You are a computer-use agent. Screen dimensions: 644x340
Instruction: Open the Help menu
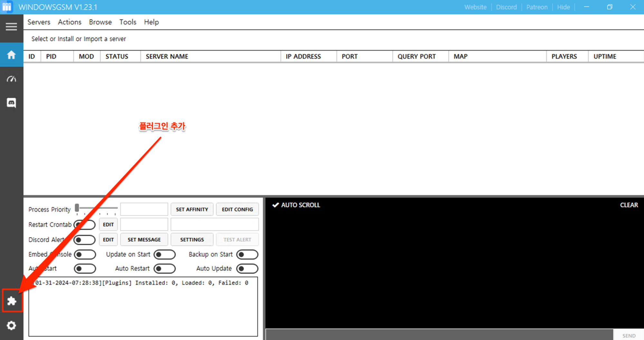coord(151,22)
